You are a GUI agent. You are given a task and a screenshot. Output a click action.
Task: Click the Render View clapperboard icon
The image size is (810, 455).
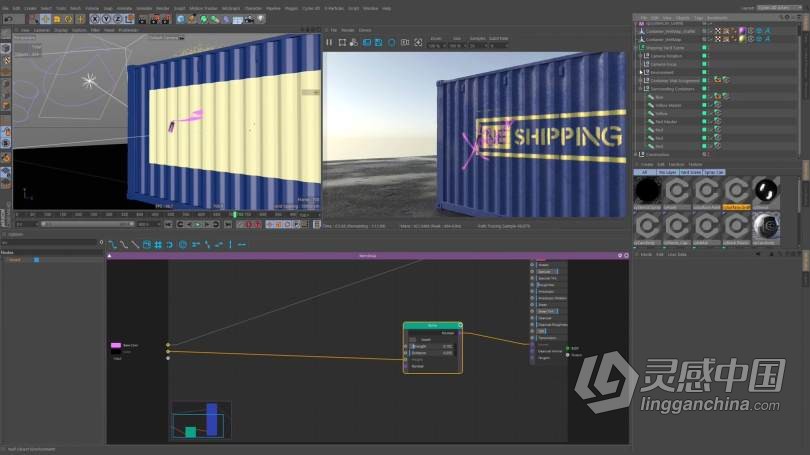(x=142, y=19)
